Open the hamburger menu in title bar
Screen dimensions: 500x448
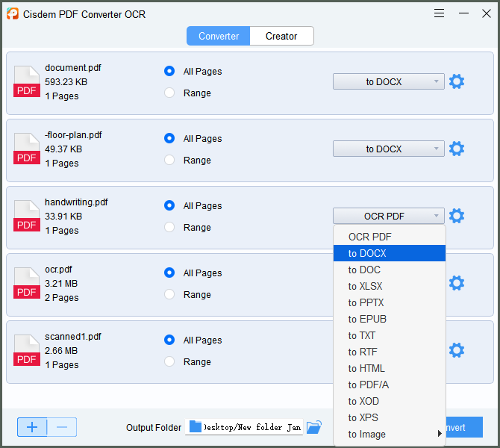pyautogui.click(x=439, y=13)
